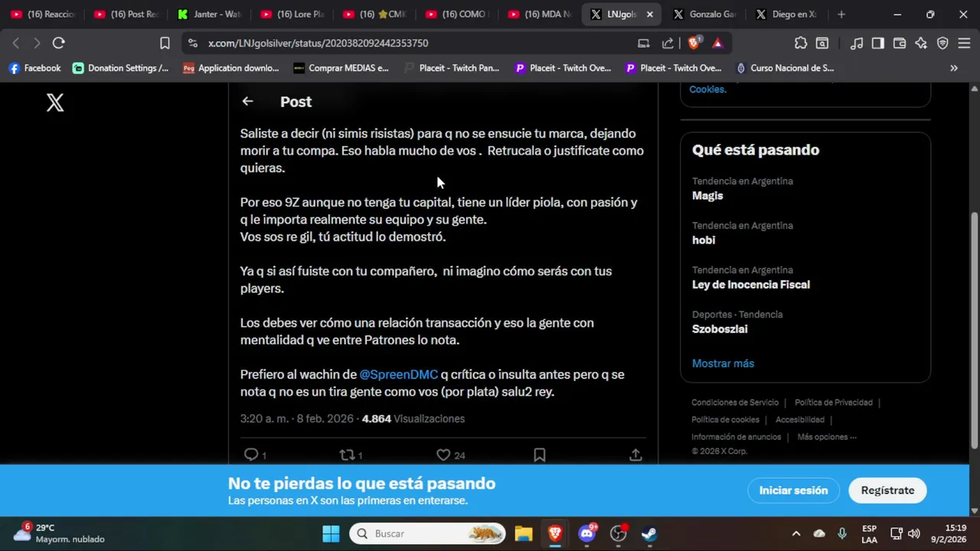The width and height of the screenshot is (980, 551).
Task: Switch to the (16) Lore Pla tab
Action: (x=292, y=14)
